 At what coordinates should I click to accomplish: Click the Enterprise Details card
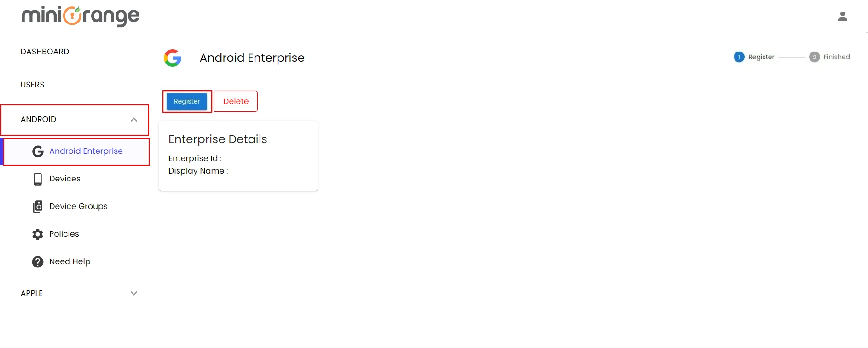(x=238, y=155)
